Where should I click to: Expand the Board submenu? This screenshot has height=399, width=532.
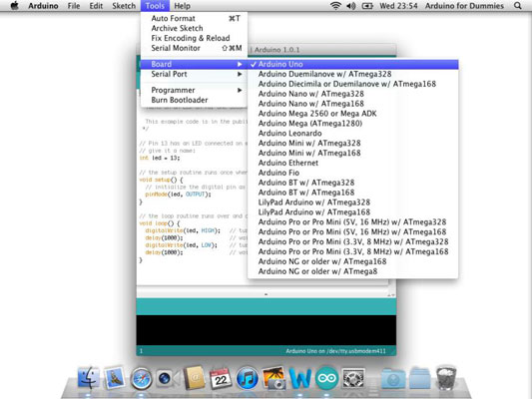click(194, 64)
